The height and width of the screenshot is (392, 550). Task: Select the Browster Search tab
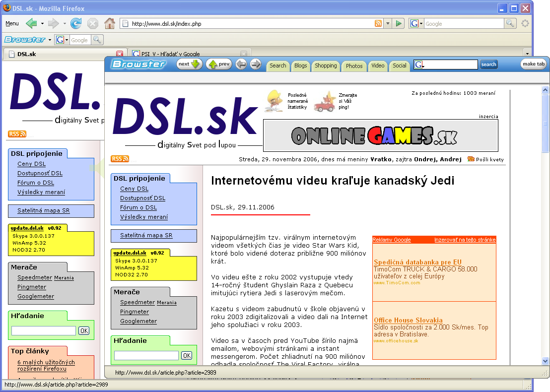277,65
